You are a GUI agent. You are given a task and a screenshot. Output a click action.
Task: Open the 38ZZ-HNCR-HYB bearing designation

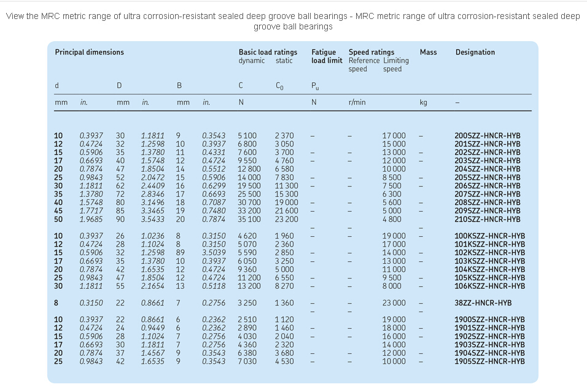click(483, 303)
